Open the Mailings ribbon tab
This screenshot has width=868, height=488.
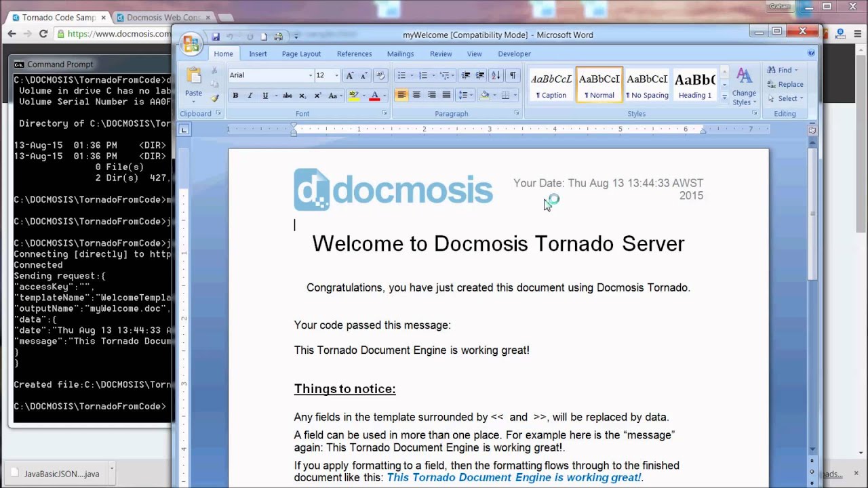(400, 54)
